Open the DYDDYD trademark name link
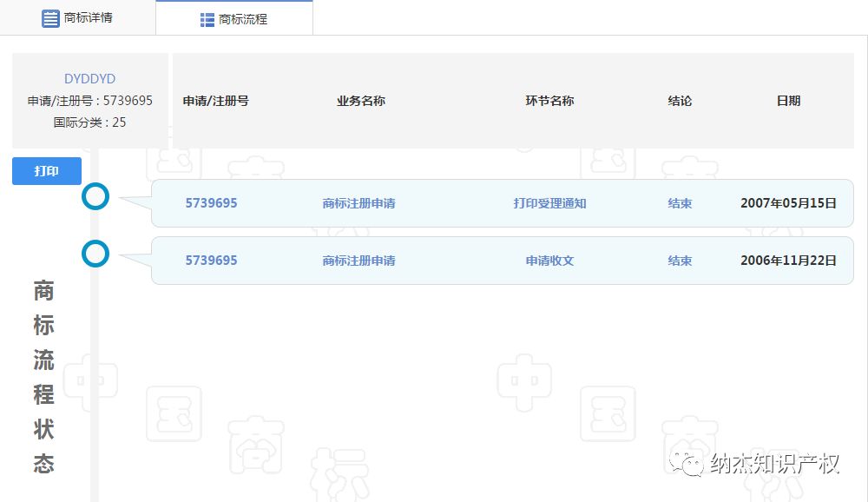Screen dimensions: 868x502 coord(90,78)
